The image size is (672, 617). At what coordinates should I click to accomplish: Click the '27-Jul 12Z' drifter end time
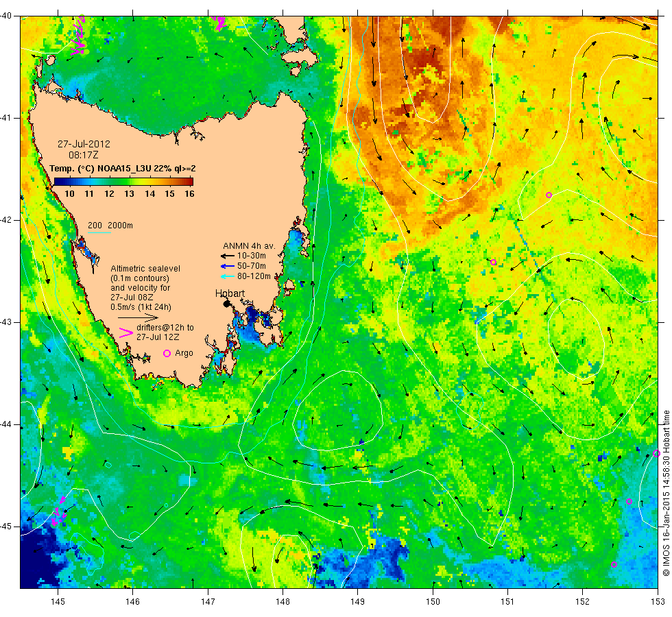click(158, 337)
